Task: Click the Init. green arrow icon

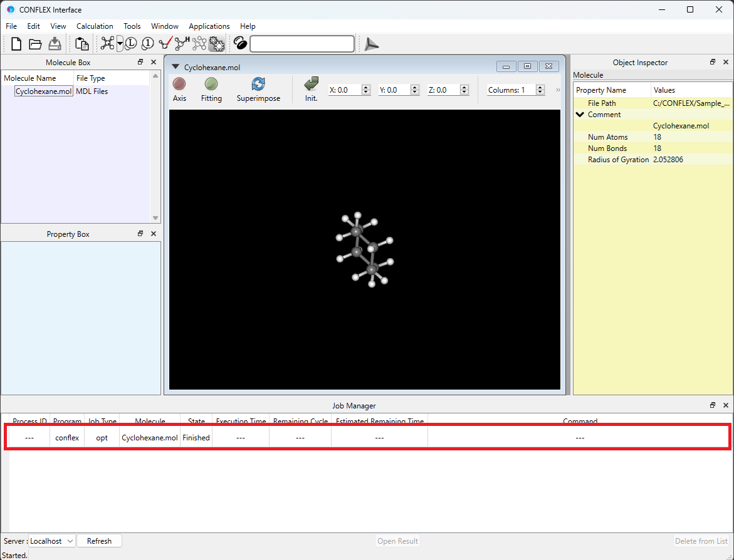Action: (x=311, y=85)
